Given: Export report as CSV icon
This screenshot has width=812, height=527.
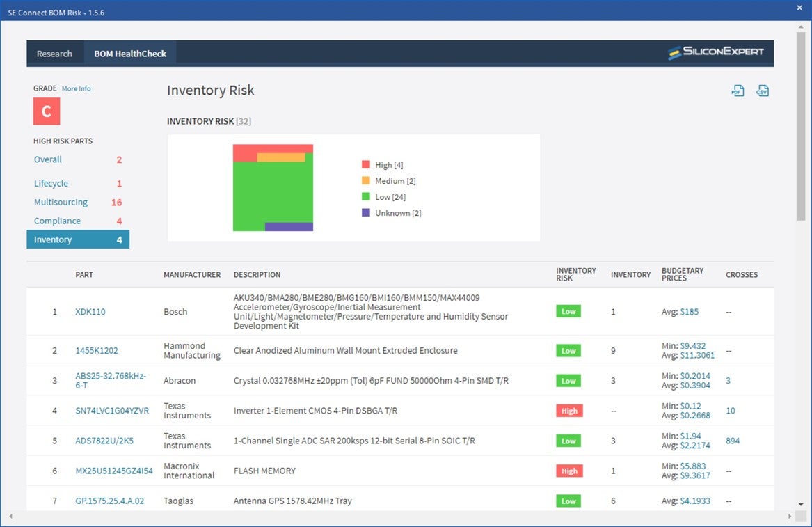Looking at the screenshot, I should click(763, 91).
